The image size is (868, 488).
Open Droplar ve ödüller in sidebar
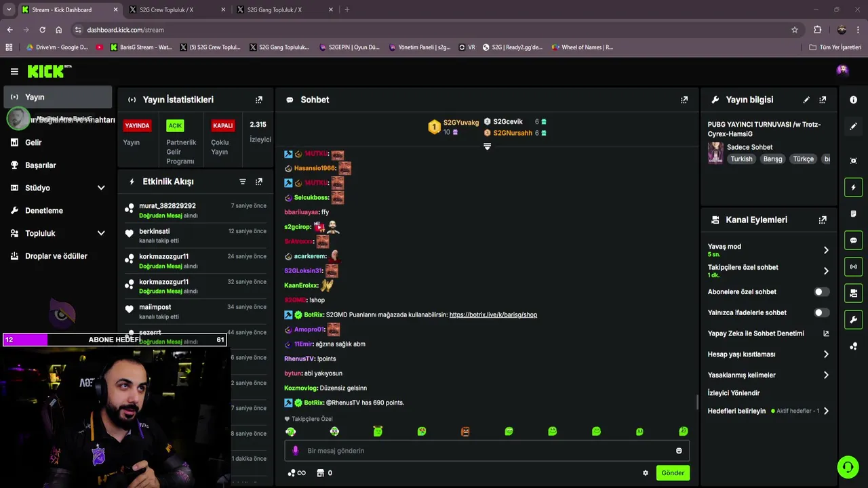tap(58, 256)
